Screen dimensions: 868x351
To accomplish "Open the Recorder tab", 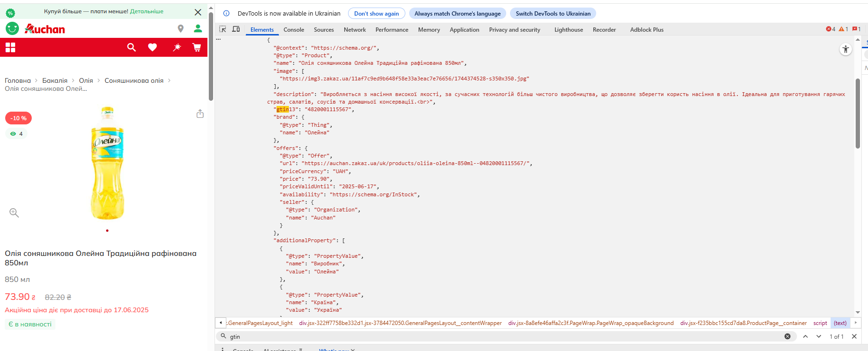I will [604, 30].
